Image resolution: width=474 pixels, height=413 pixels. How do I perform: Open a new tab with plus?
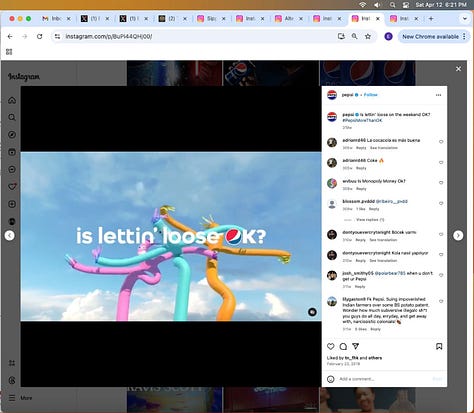pyautogui.click(x=431, y=19)
